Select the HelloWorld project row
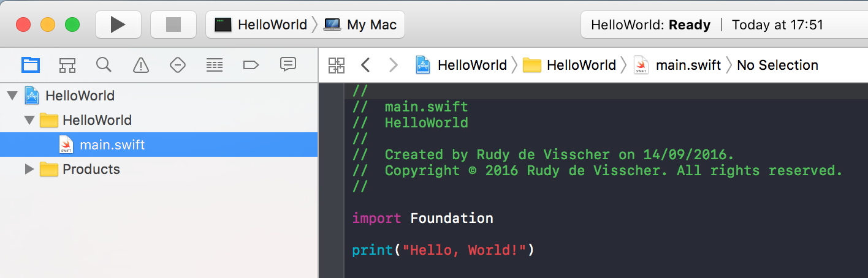 (159, 96)
